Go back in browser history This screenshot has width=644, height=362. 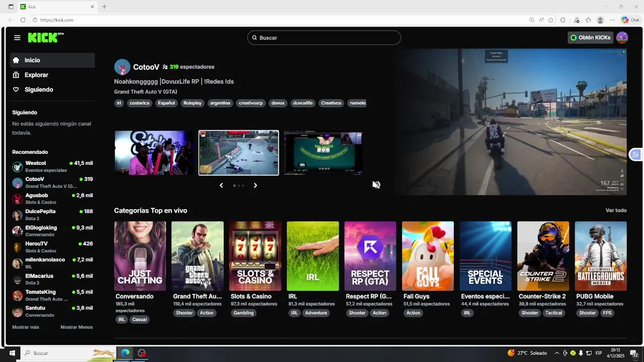[x=11, y=20]
